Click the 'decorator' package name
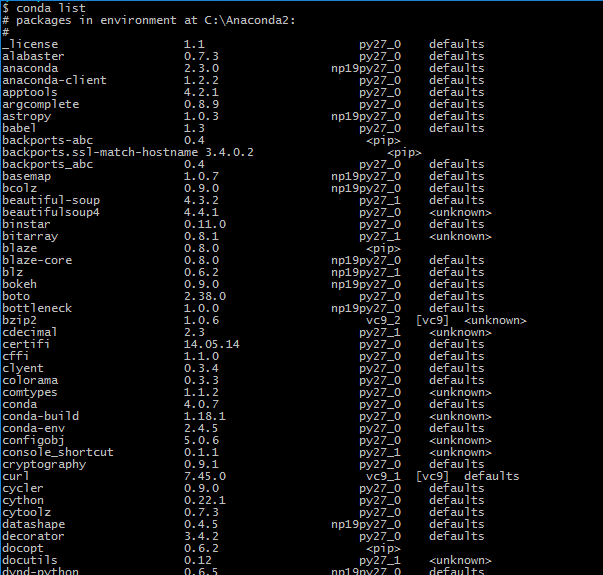 click(x=33, y=536)
